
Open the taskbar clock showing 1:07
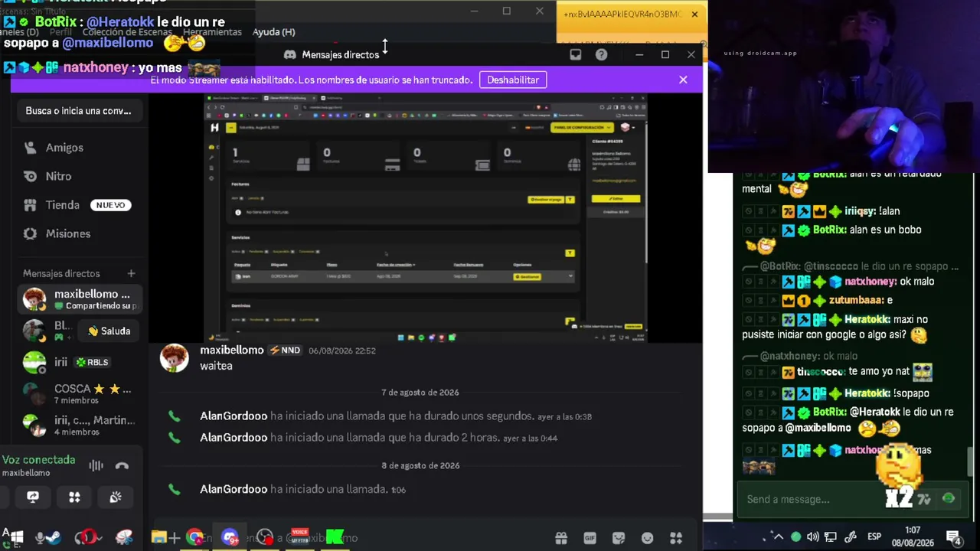pos(913,536)
